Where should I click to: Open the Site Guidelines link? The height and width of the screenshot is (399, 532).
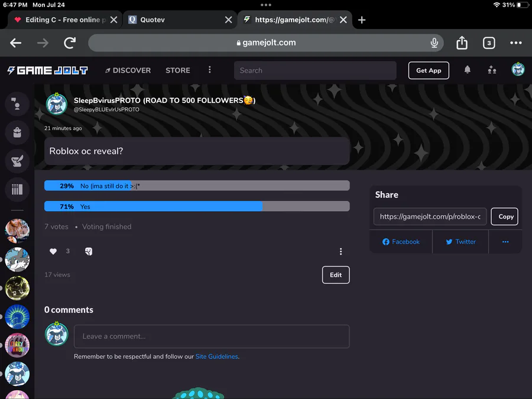pyautogui.click(x=216, y=356)
